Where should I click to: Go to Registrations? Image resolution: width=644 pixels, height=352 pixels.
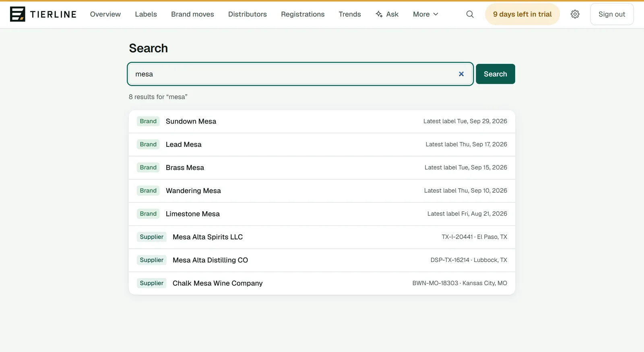tap(303, 14)
